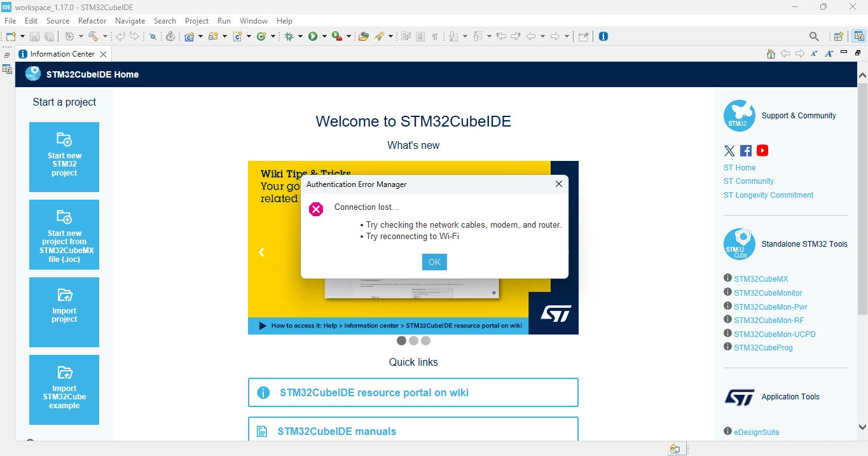
Task: Expand the Build hammer dropdown arrow
Action: click(x=105, y=36)
